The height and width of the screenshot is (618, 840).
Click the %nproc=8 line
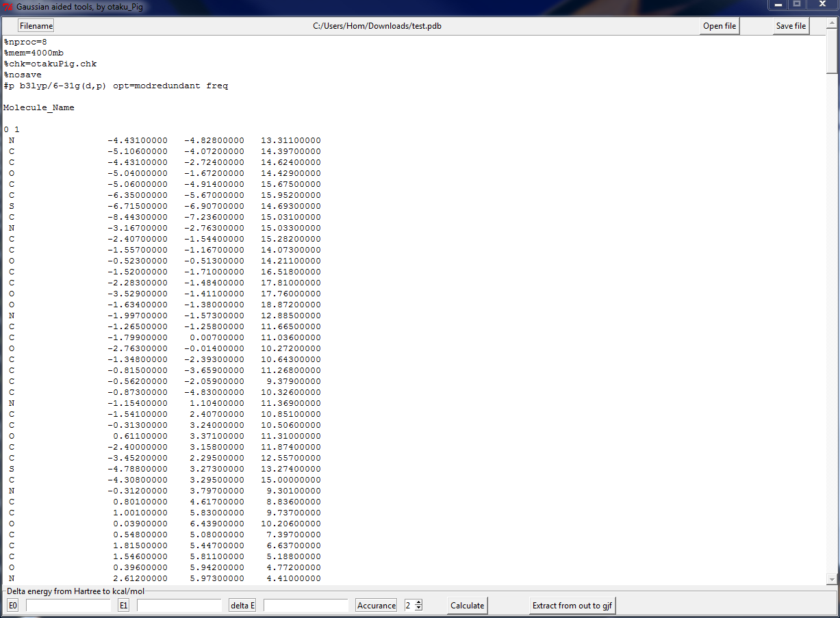pyautogui.click(x=25, y=42)
